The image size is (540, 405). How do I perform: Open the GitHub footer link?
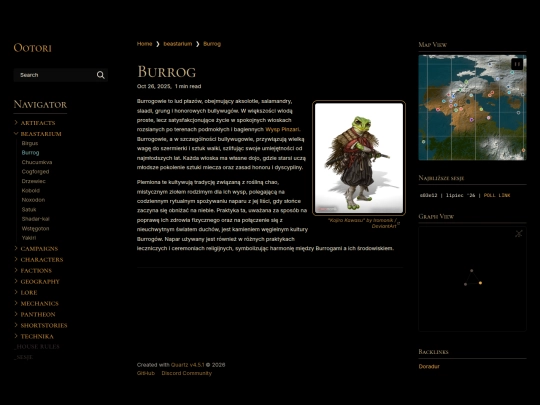click(146, 373)
